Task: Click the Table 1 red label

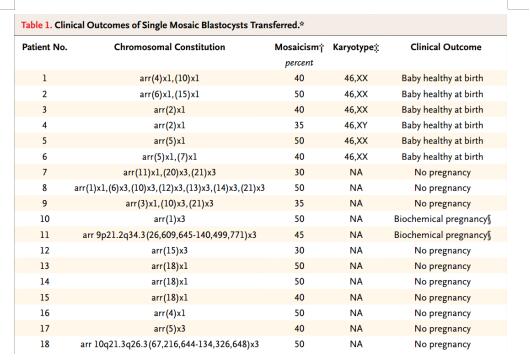Action: pos(37,25)
